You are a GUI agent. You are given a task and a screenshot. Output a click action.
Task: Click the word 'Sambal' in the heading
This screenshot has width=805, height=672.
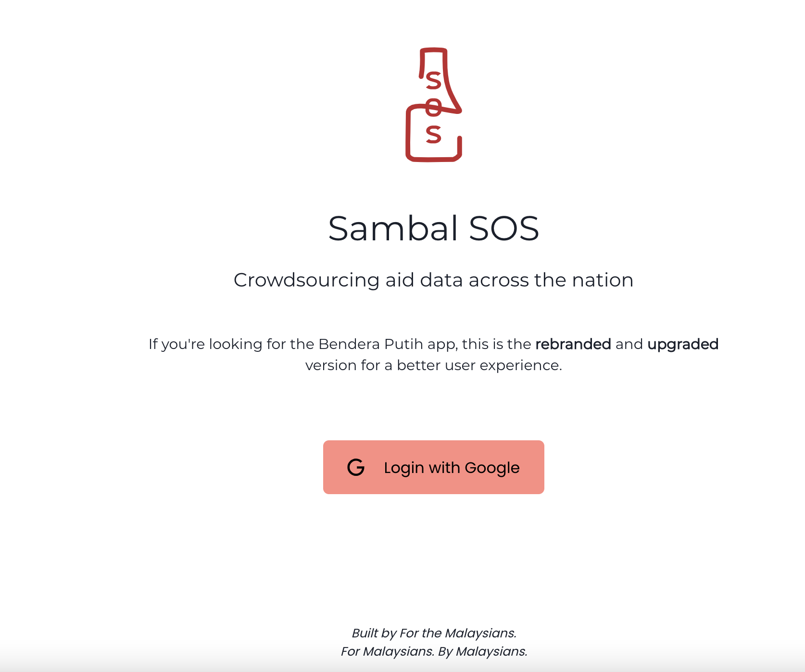[x=393, y=228]
